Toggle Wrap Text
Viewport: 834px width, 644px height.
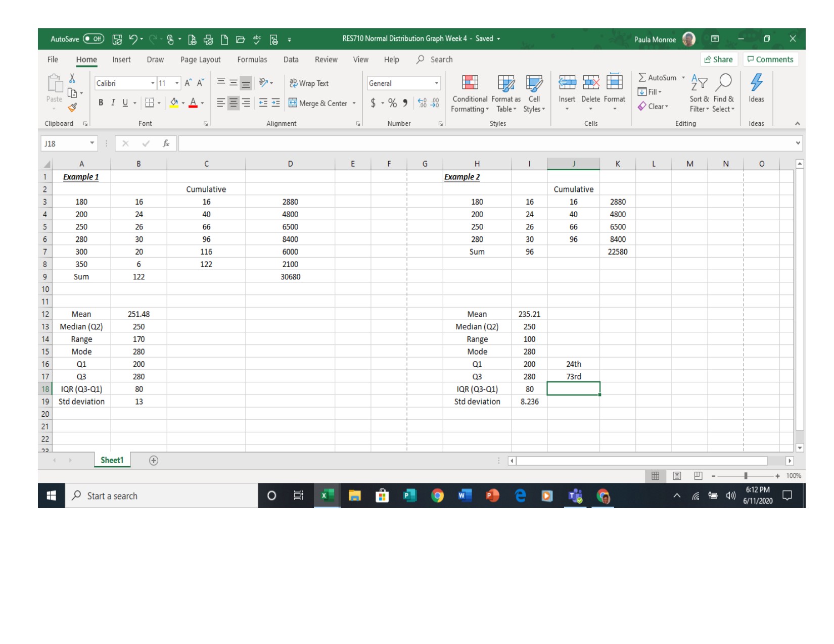(309, 83)
